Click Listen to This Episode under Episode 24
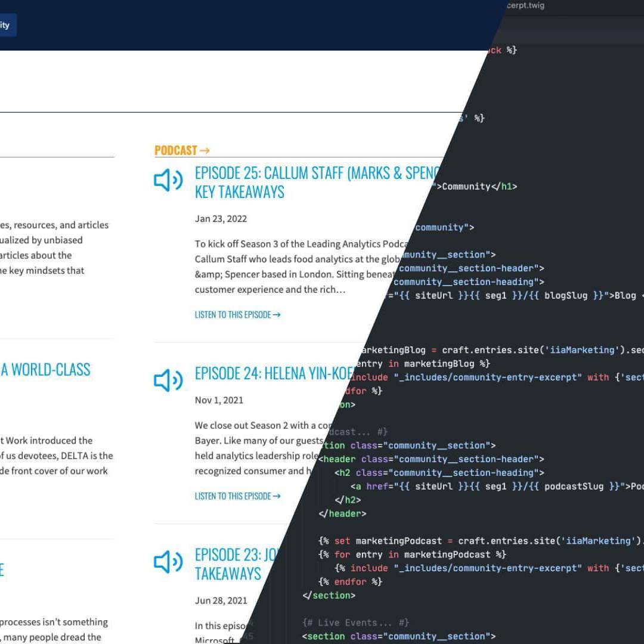The width and height of the screenshot is (644, 644). point(237,496)
